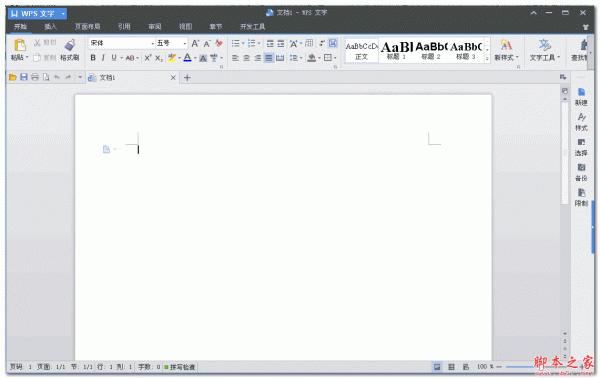Expand the font size dropdown (五号)
Screen dimensions: 600x379
coord(184,43)
